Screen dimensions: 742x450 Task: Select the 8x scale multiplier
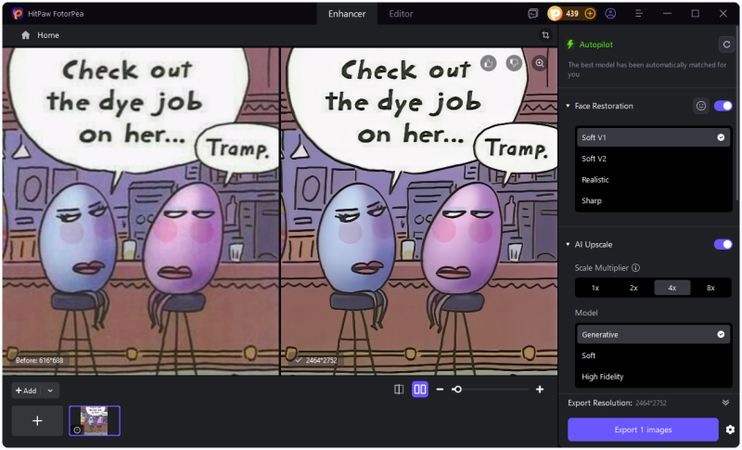coord(711,287)
